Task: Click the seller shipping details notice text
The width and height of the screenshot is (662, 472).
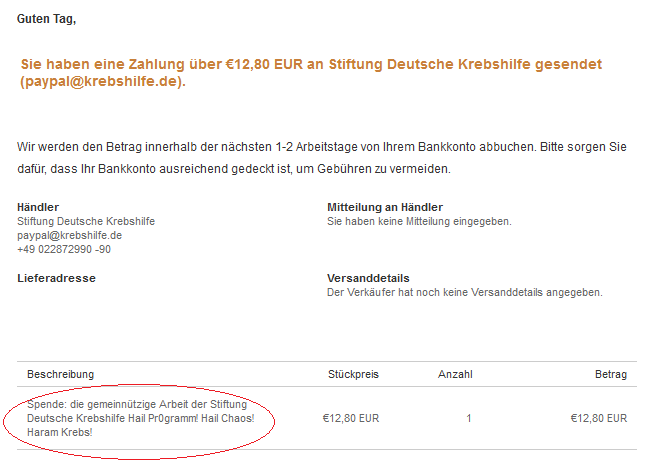Action: (x=465, y=292)
